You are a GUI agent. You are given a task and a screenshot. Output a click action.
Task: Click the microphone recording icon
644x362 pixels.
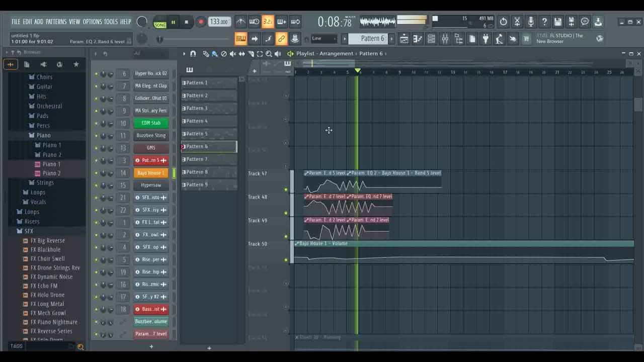[x=530, y=22]
